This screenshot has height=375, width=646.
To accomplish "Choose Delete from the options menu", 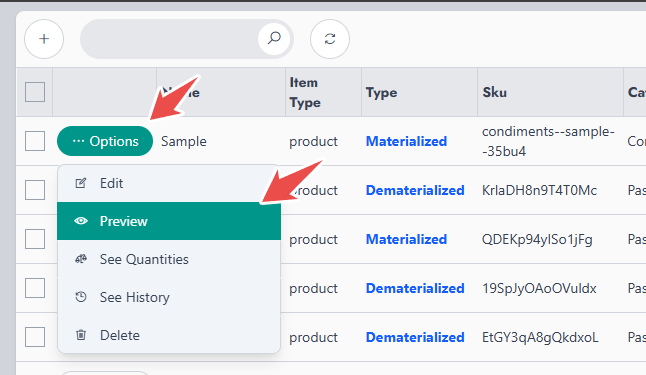I will point(169,335).
